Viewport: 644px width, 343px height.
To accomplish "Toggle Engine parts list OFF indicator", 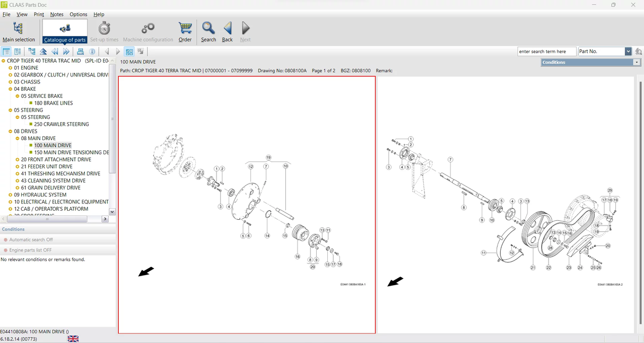I will pos(30,250).
